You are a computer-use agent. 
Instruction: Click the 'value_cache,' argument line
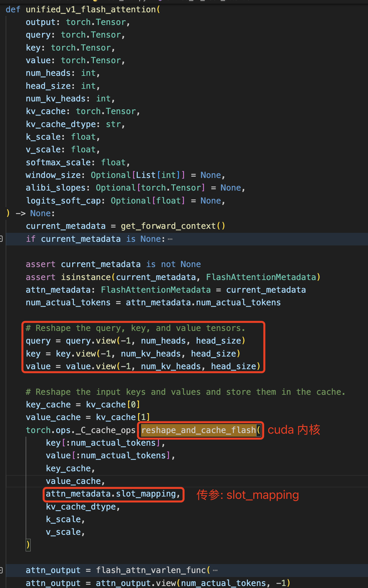tap(76, 481)
